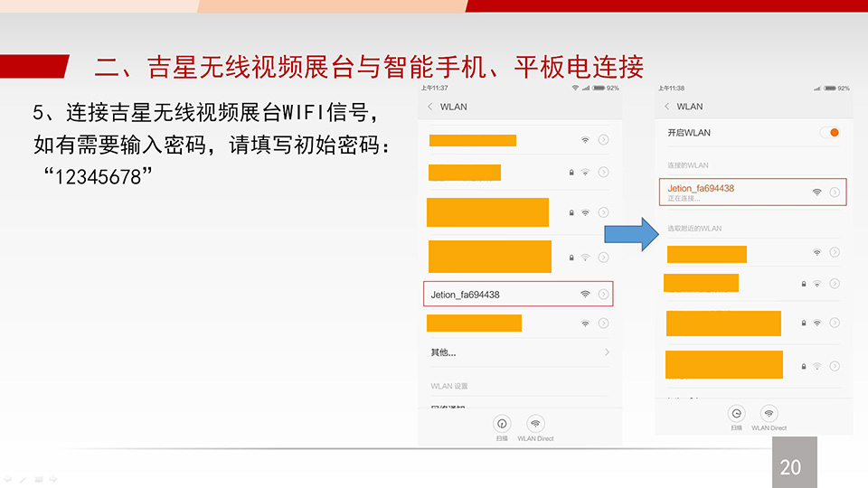Click the Wi-Fi signal icon beside left Jetion_fa694438
The image size is (868, 488).
point(585,294)
